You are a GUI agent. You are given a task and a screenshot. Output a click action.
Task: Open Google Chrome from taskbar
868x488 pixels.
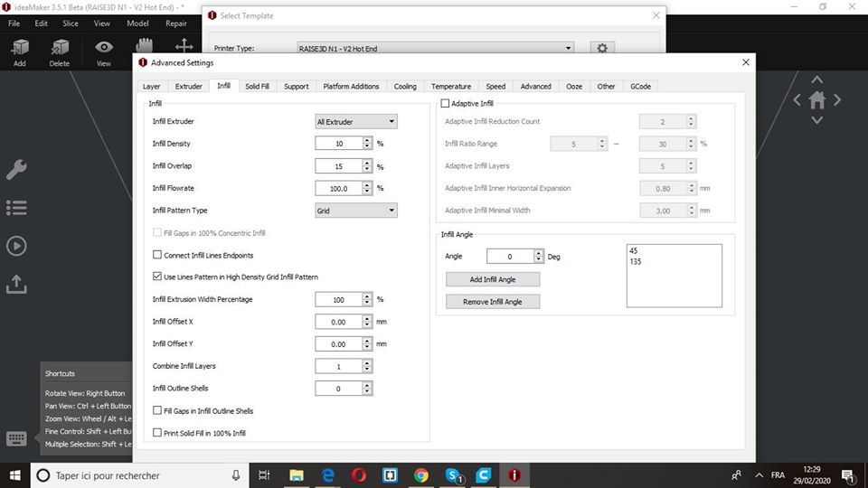pyautogui.click(x=421, y=475)
